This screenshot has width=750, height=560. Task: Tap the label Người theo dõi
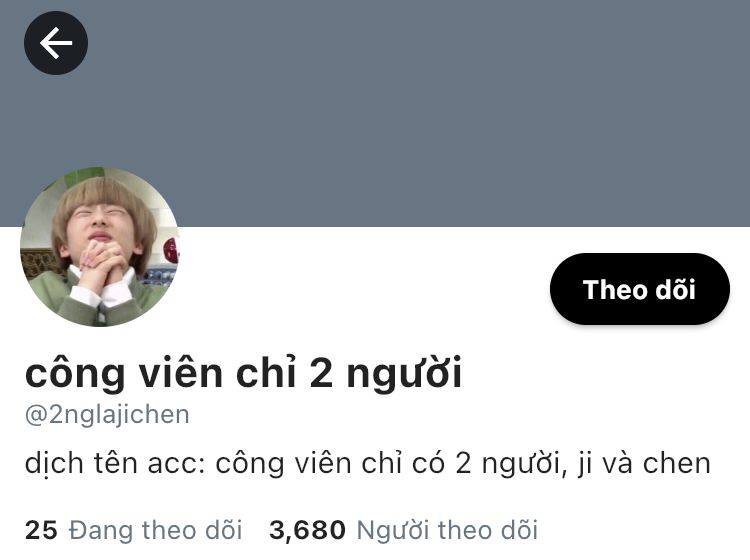tap(447, 530)
